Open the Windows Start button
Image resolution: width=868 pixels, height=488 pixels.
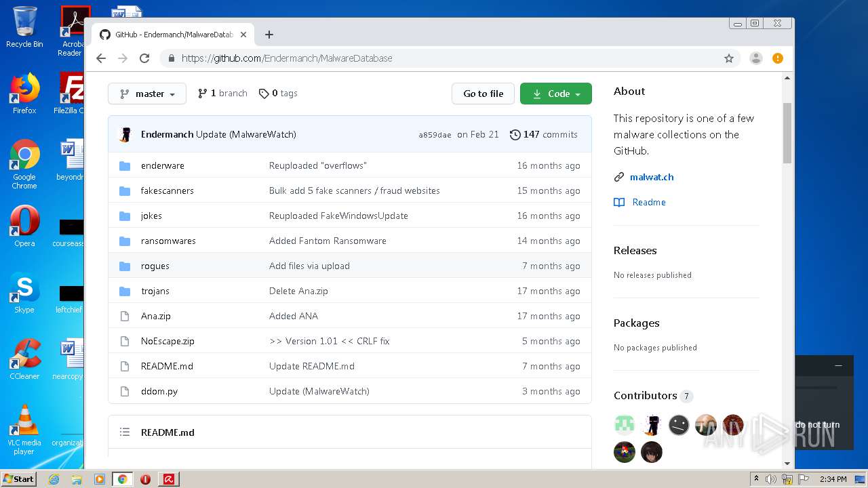pyautogui.click(x=19, y=479)
